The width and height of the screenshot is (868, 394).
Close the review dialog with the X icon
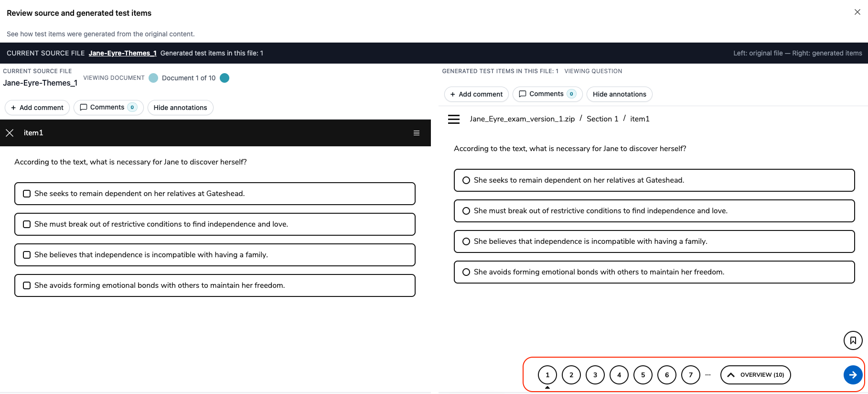(x=857, y=12)
